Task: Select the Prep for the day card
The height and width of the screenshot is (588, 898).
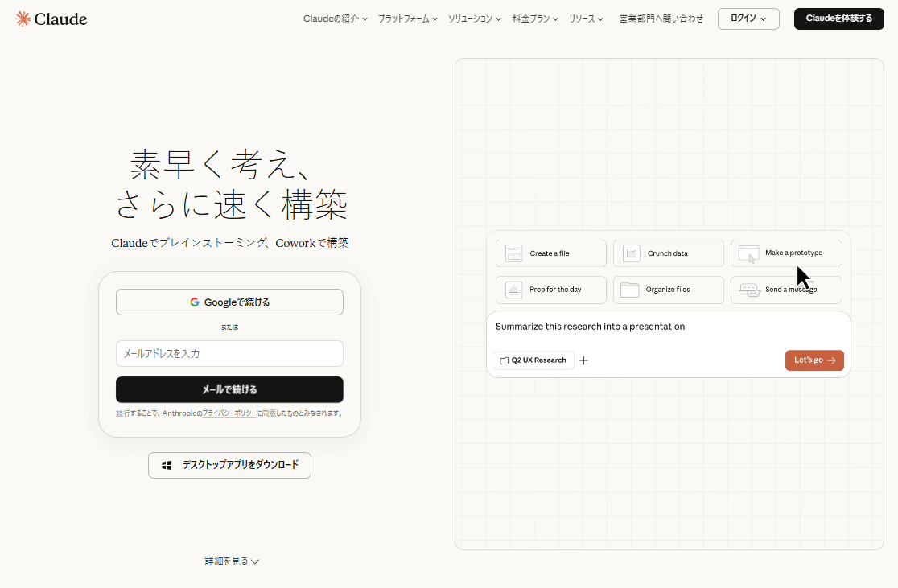Action: pos(551,290)
